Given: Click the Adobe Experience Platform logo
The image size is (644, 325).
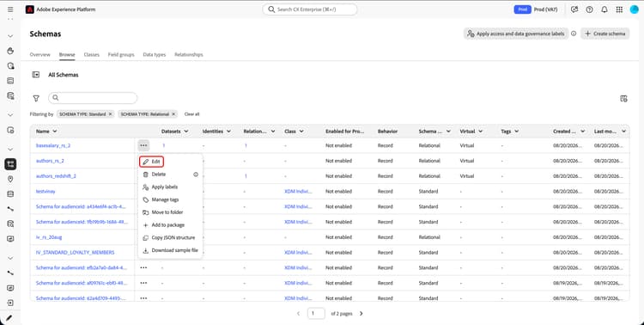Looking at the screenshot, I should coord(29,9).
